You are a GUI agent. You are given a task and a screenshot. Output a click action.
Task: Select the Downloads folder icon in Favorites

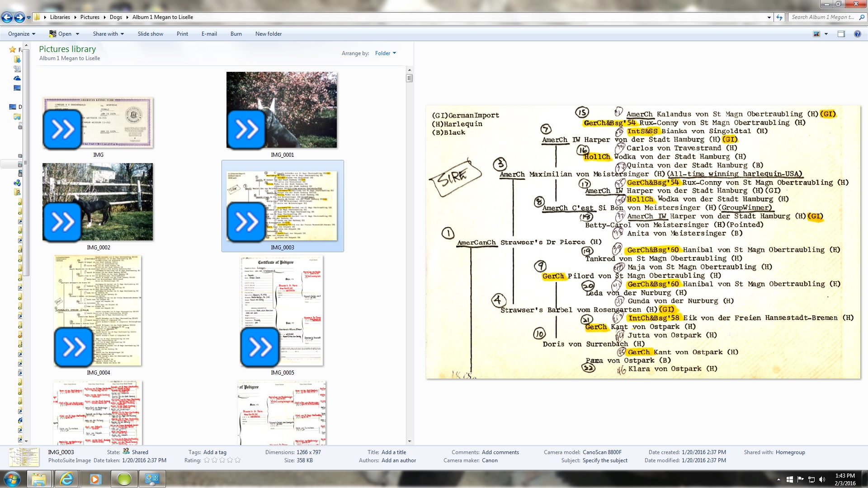tap(17, 59)
